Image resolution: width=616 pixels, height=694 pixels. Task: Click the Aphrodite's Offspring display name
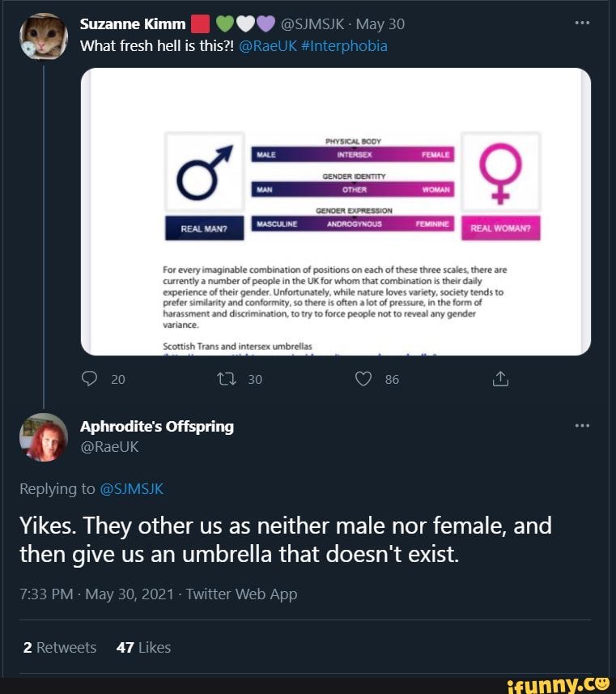click(156, 426)
